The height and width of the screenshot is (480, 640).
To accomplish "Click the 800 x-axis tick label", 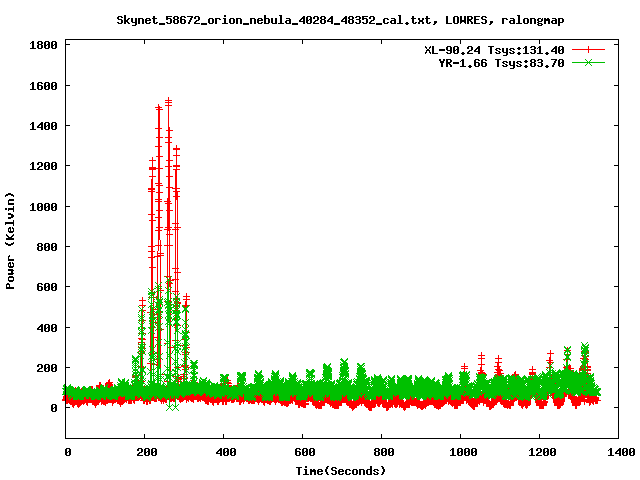I will point(384,452).
